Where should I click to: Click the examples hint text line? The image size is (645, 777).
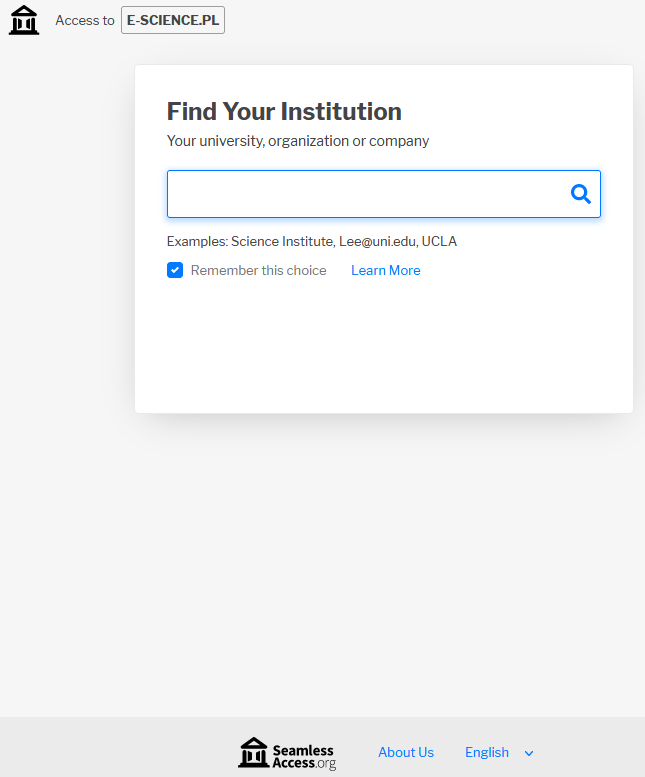312,241
